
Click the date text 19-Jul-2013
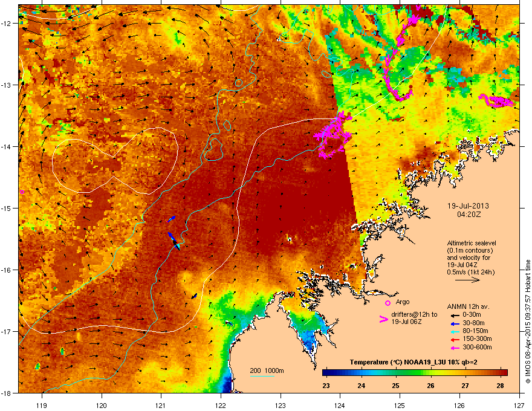tap(468, 206)
